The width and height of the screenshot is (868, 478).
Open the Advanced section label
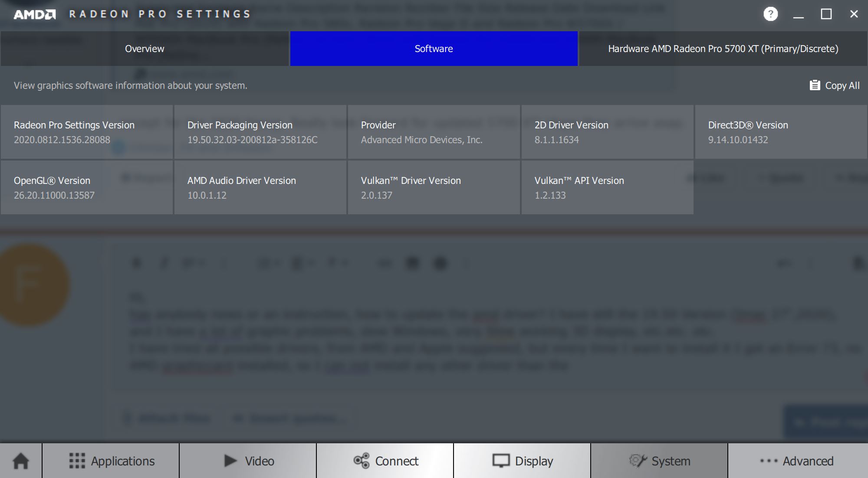808,461
